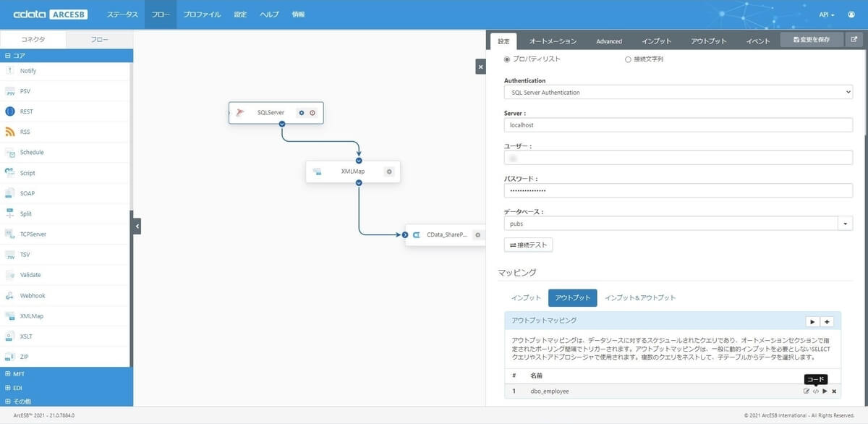Run the dbo_employee mapping

click(825, 391)
